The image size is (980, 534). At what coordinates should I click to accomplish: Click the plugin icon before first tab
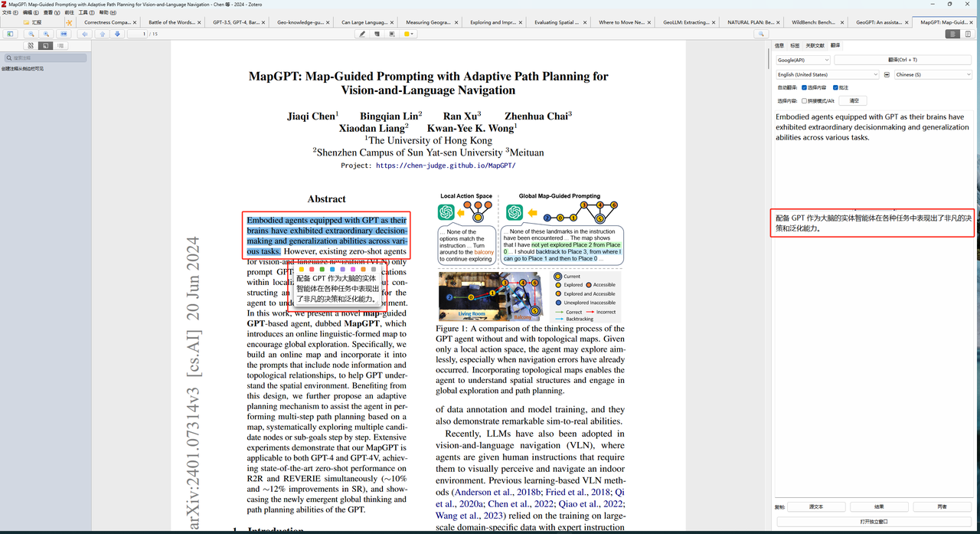point(69,22)
